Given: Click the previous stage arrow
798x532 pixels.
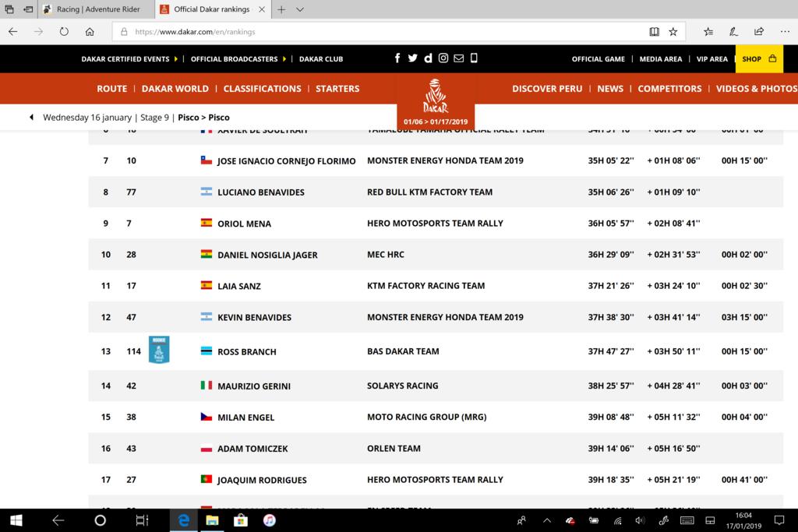Looking at the screenshot, I should pos(31,117).
